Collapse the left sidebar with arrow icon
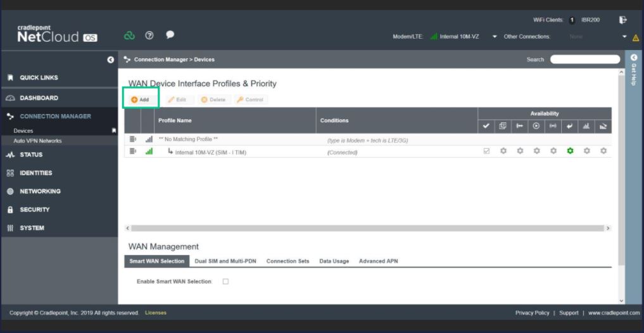Viewport: 644px width, 333px height. click(x=110, y=60)
